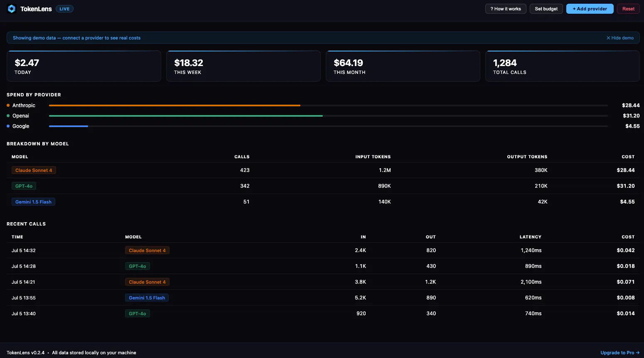Click the 'Showing demo data' banner message
The width and height of the screenshot is (644, 358).
[76, 38]
